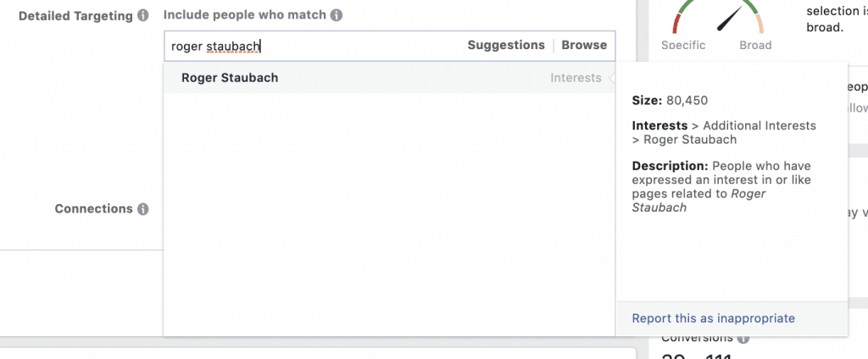Screen dimensions: 868x359
Task: Click the Specific label under the gauge
Action: point(684,46)
